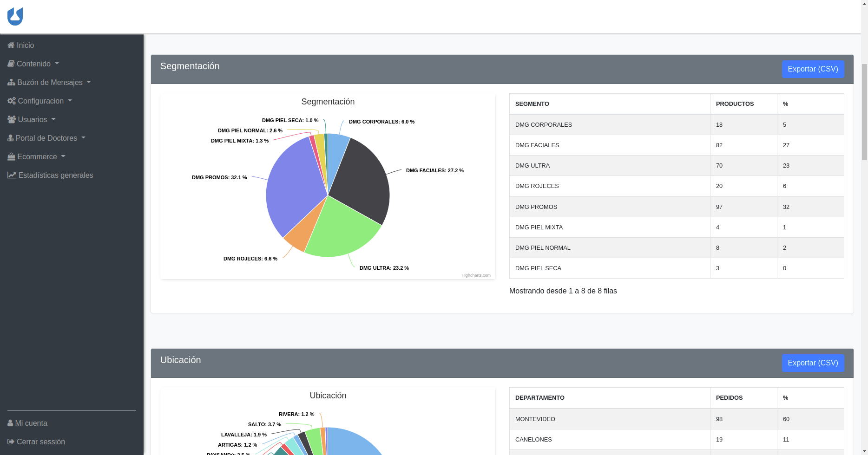This screenshot has height=455, width=868.
Task: Click the 'Mostrando desde 1 a 8 de 8 filas' text
Action: 563,291
